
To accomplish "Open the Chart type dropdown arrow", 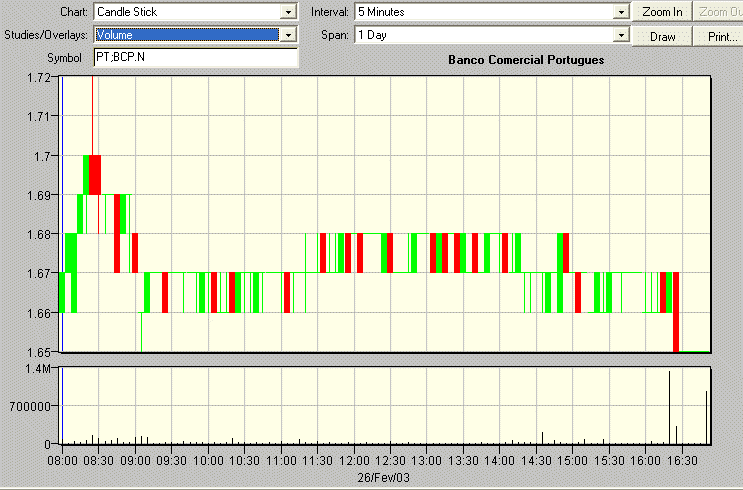I will pyautogui.click(x=288, y=12).
